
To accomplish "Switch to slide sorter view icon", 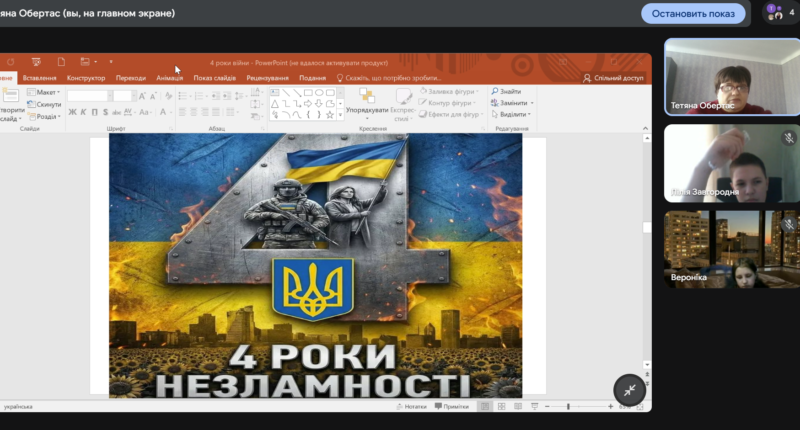I will click(x=502, y=407).
